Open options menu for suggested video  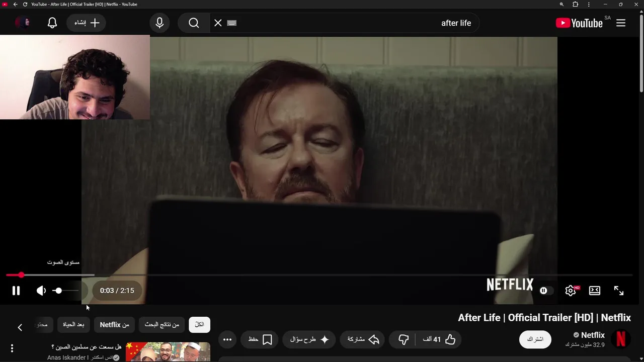click(x=12, y=348)
